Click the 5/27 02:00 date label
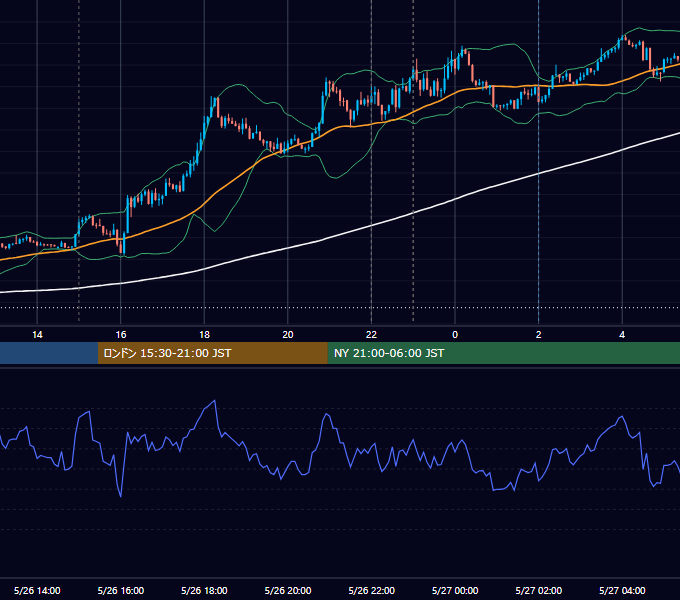Screen dimensions: 680x600 [x=539, y=590]
